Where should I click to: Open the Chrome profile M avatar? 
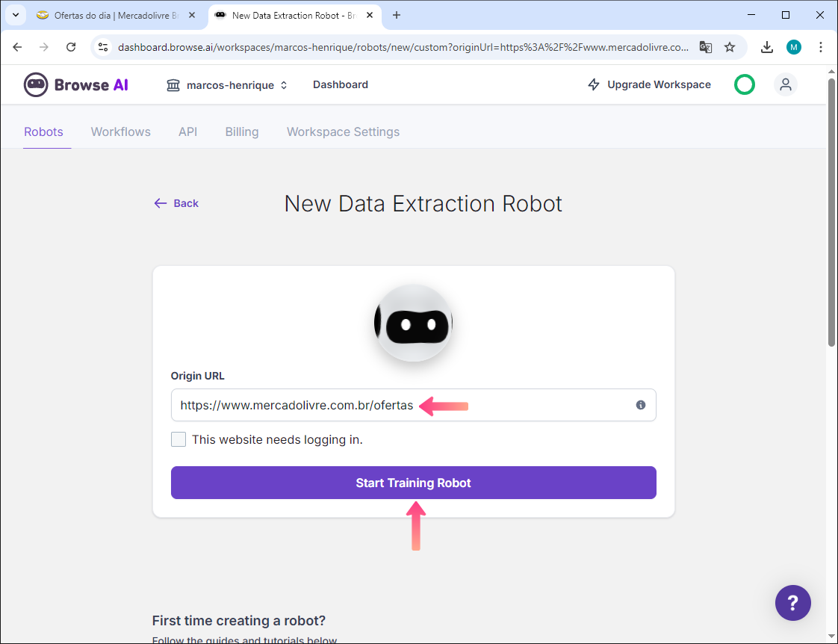[x=794, y=47]
